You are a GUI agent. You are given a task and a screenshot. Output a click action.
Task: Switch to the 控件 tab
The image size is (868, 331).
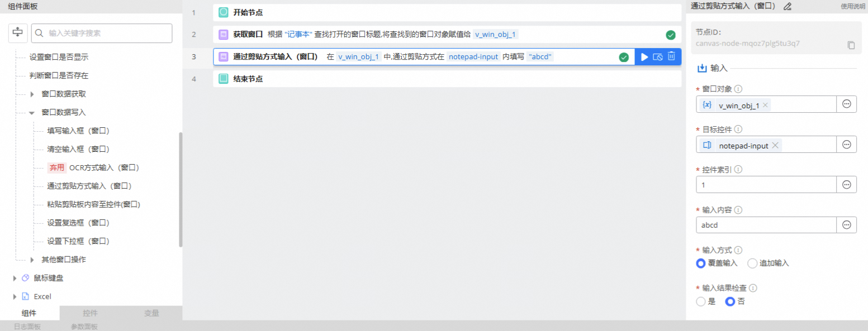point(91,313)
